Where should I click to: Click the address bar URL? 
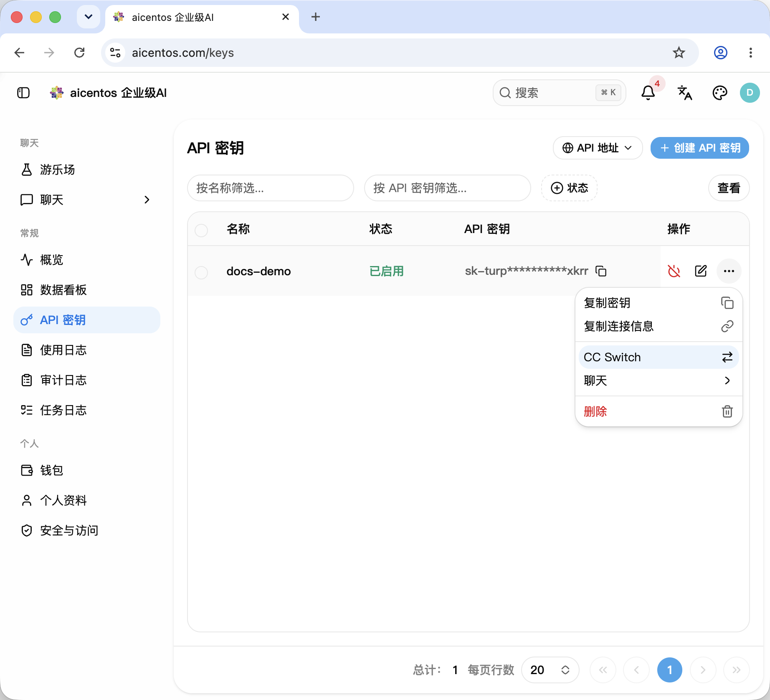182,53
